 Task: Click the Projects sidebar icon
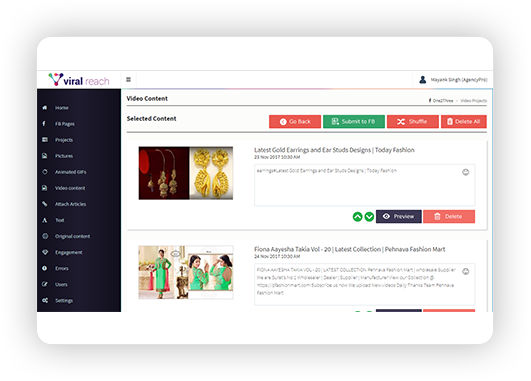point(45,140)
